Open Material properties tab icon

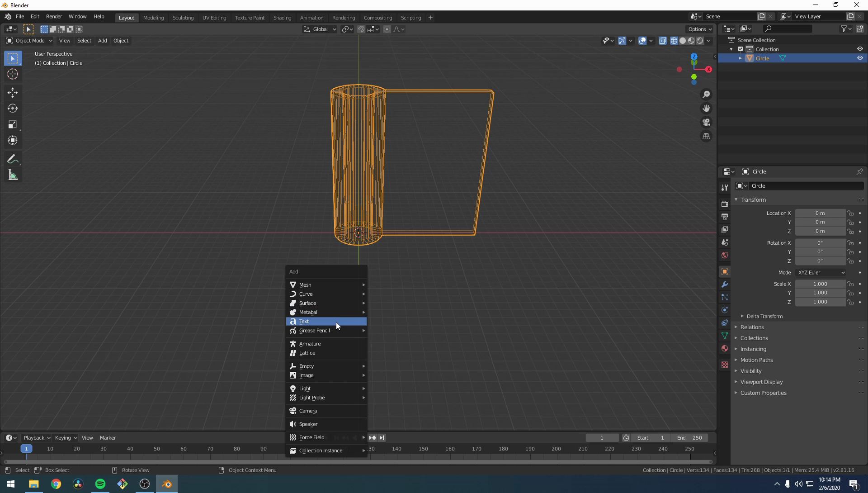tap(725, 348)
